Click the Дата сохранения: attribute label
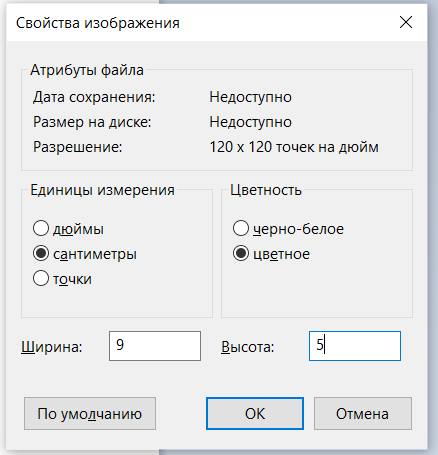 tap(94, 97)
